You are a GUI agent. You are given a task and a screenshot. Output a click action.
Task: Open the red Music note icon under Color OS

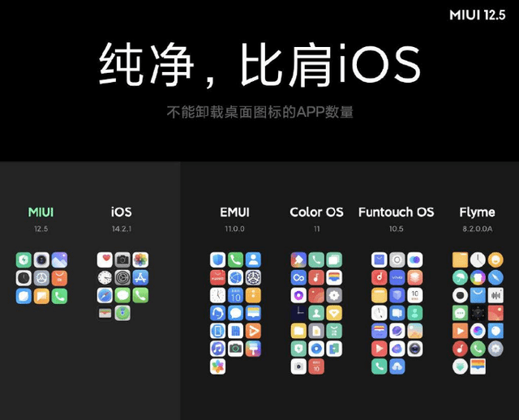[x=316, y=277]
